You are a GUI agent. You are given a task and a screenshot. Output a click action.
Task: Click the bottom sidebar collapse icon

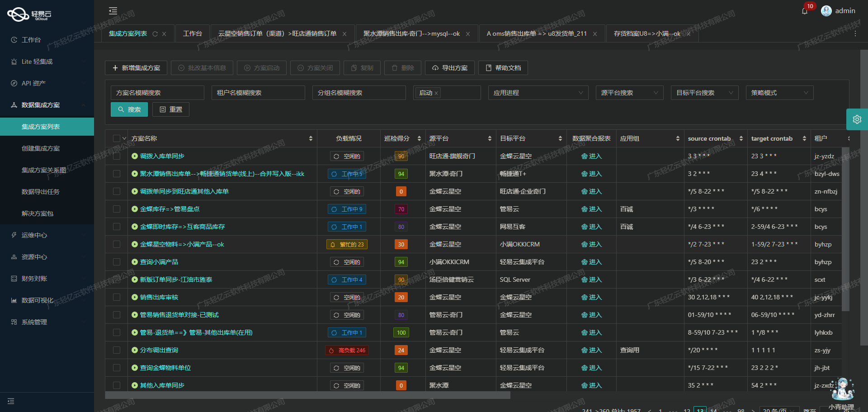pyautogui.click(x=11, y=401)
